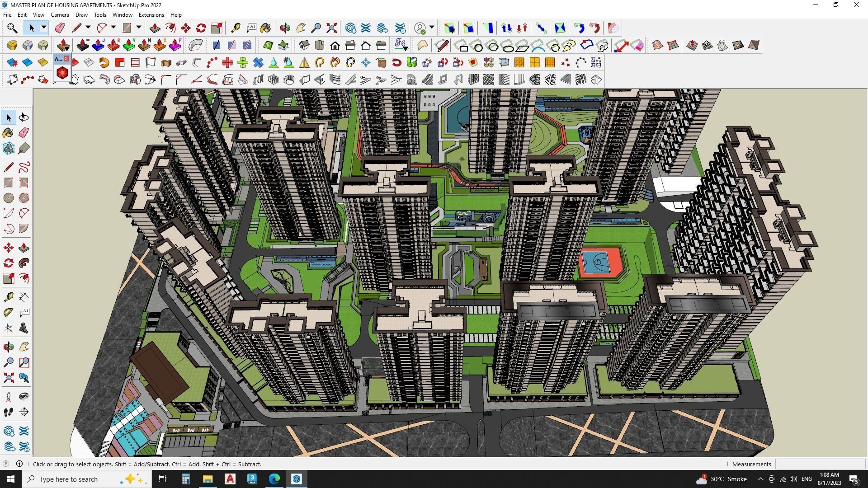Open the Window menu
The image size is (868, 488).
click(122, 15)
